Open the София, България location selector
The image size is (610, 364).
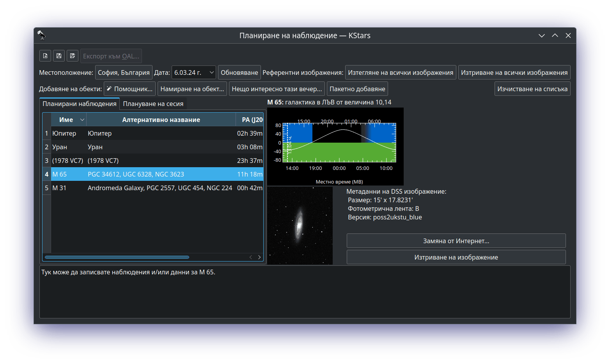(x=124, y=72)
